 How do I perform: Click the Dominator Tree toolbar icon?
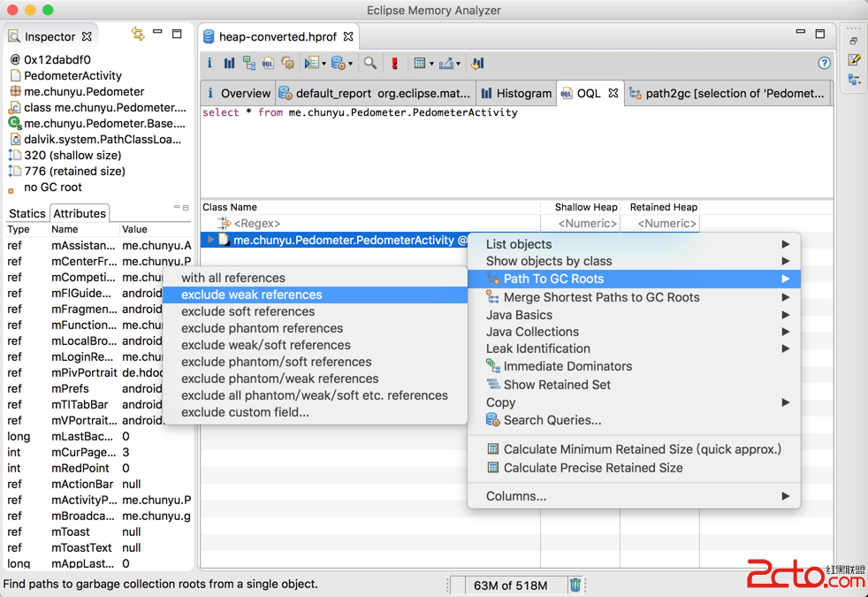click(x=248, y=64)
